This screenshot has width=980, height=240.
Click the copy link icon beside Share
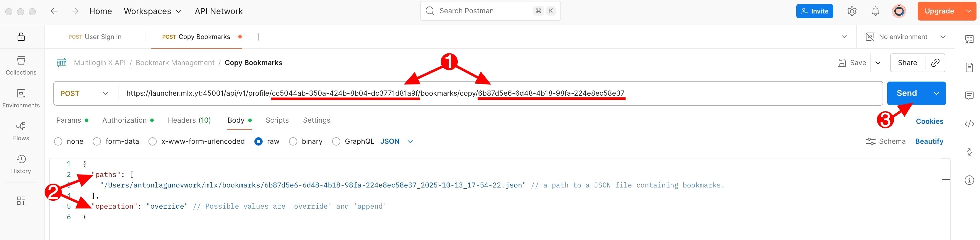(x=935, y=63)
